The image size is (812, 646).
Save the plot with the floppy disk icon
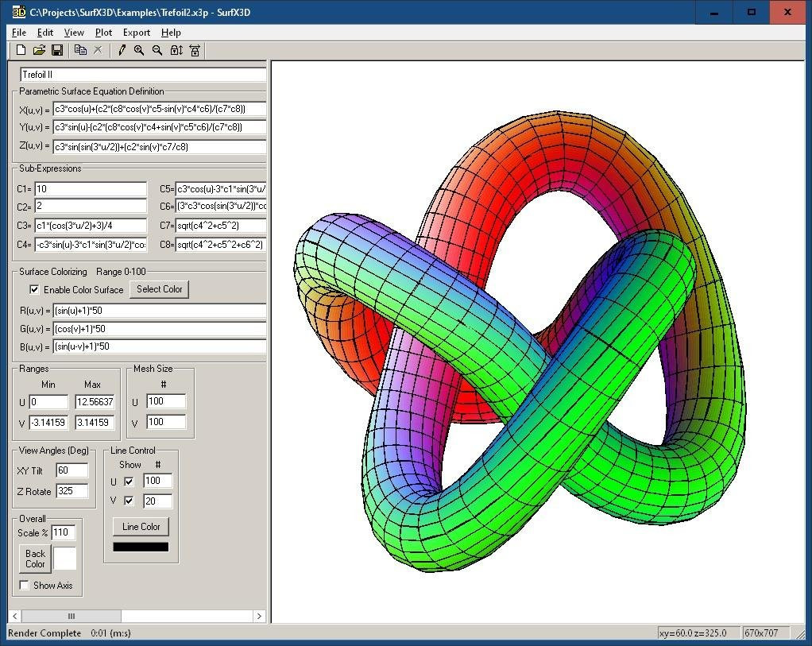[57, 50]
